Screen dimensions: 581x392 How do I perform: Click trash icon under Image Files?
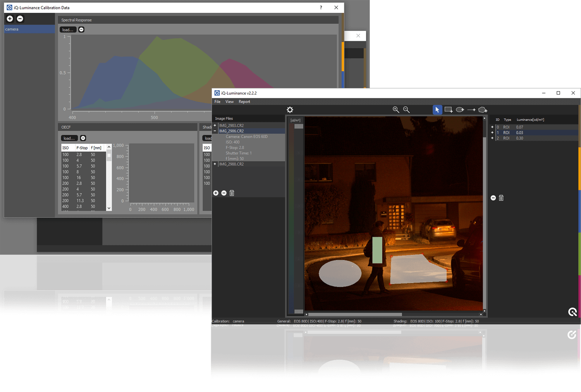point(232,193)
